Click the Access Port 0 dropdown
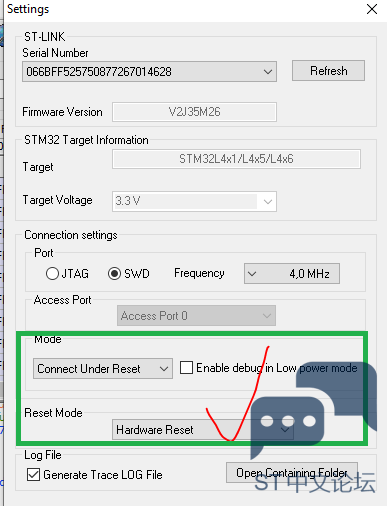The width and height of the screenshot is (388, 506). 196,315
